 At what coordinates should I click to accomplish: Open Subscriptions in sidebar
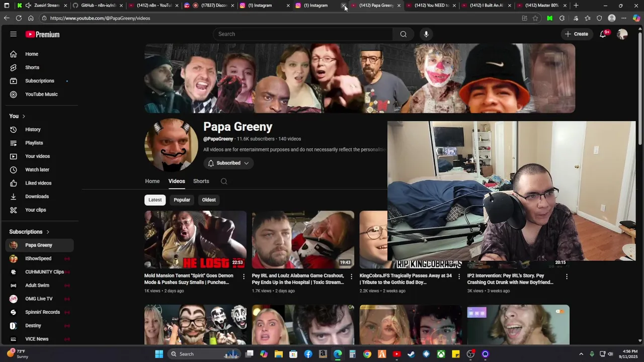39,81
